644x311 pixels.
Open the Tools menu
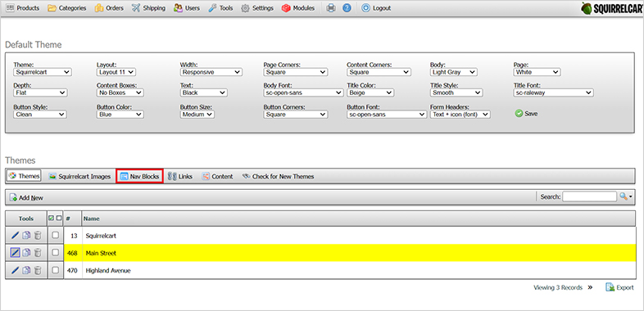[x=220, y=8]
